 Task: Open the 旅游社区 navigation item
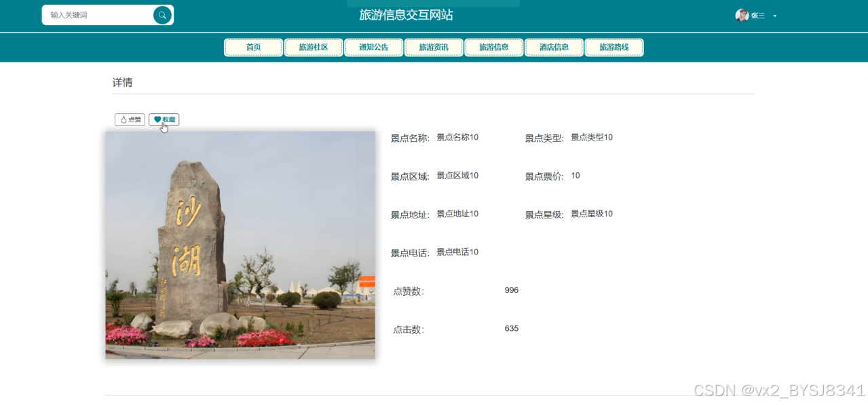point(314,47)
